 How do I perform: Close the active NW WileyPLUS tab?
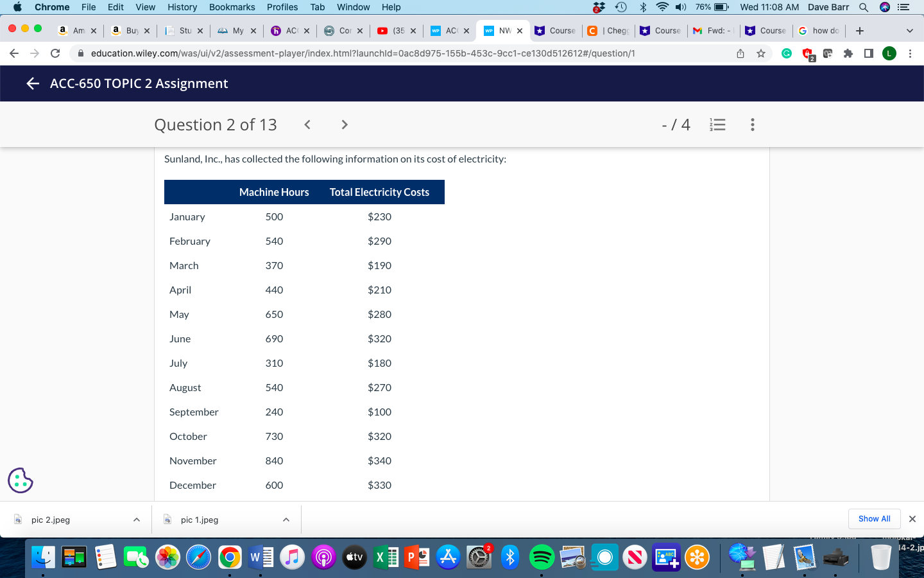[520, 30]
